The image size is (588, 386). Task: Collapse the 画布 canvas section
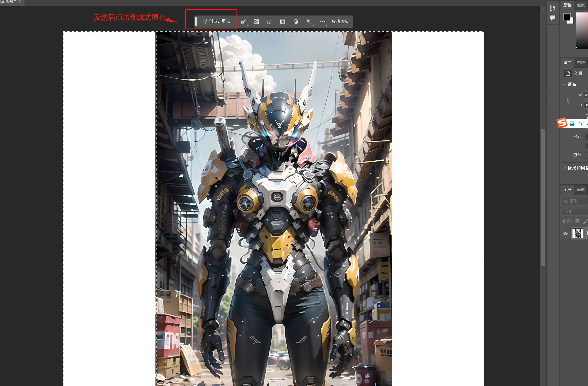pos(564,84)
